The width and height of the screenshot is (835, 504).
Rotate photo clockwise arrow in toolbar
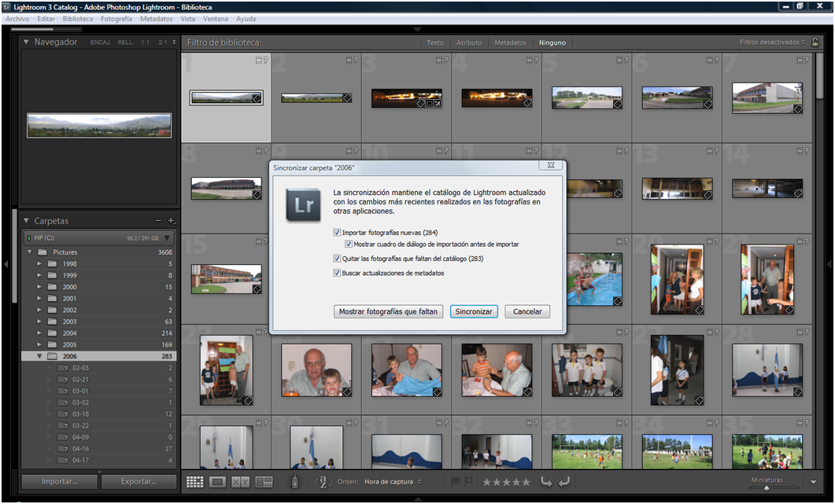tap(564, 482)
